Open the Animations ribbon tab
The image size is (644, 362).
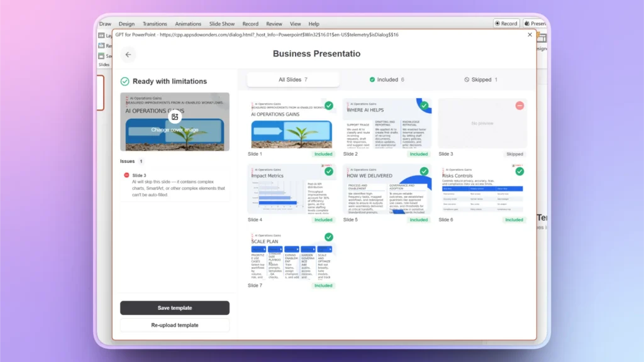(x=188, y=24)
